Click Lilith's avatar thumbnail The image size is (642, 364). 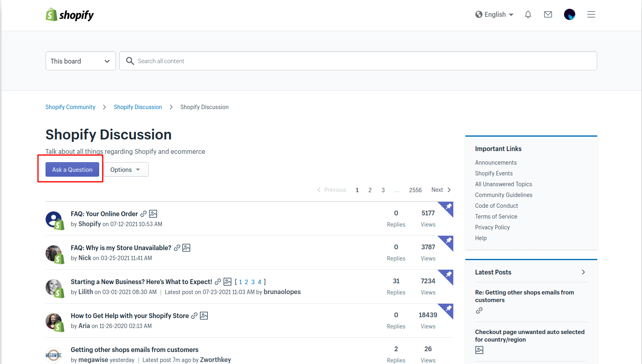click(54, 288)
